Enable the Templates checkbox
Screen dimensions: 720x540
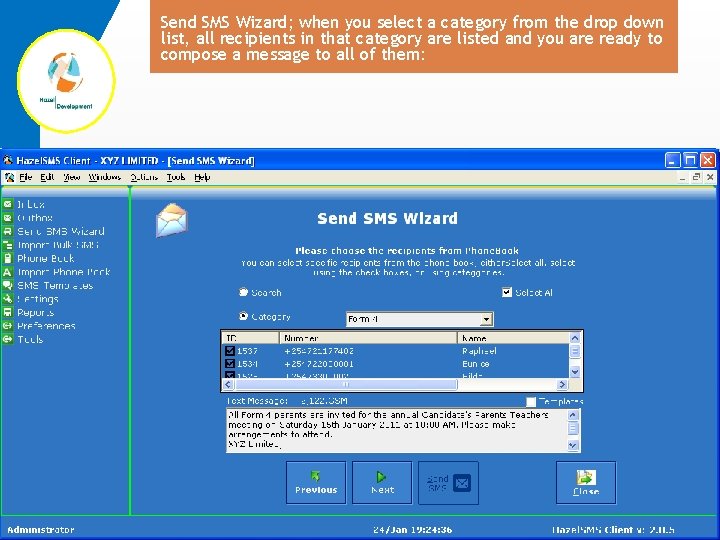531,402
